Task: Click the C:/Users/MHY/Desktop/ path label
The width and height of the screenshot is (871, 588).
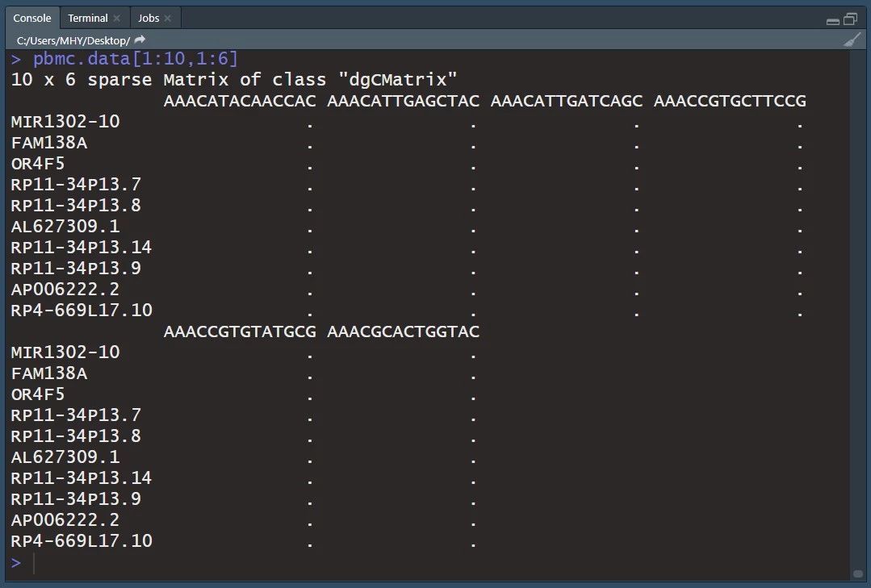Action: click(x=73, y=40)
